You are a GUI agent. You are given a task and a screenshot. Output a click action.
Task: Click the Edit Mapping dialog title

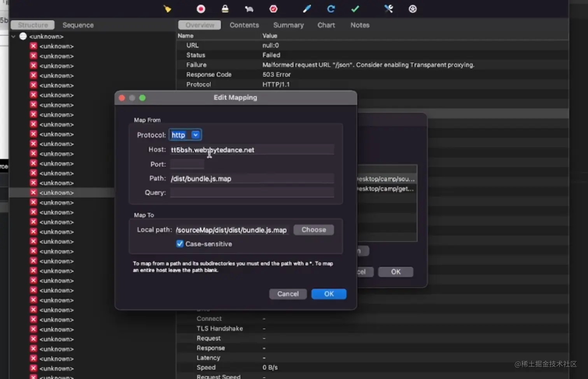(235, 98)
